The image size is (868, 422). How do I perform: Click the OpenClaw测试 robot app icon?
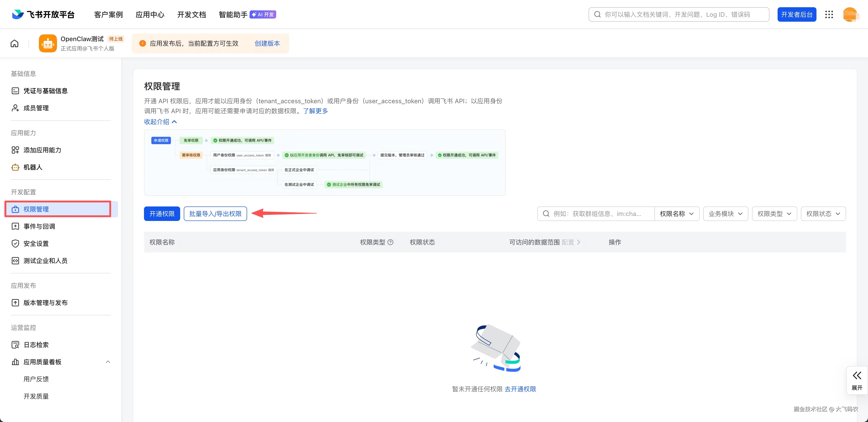[x=47, y=43]
